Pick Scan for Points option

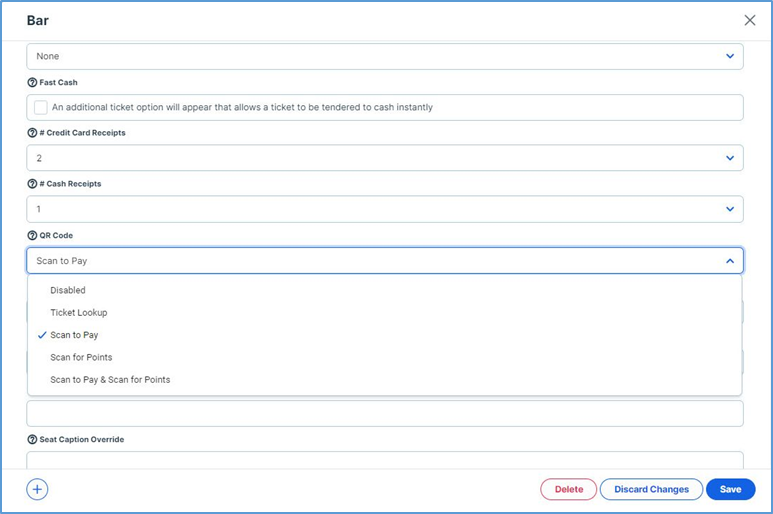pyautogui.click(x=81, y=357)
